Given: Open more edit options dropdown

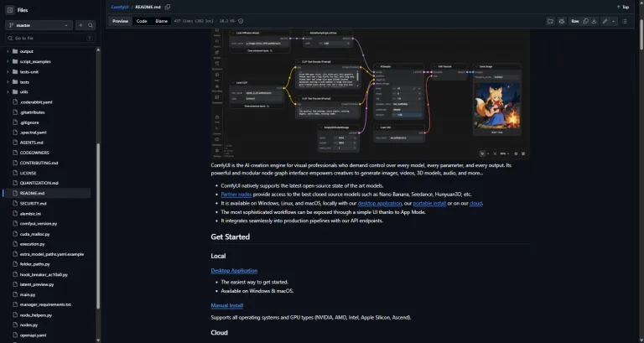Looking at the screenshot, I should point(614,21).
